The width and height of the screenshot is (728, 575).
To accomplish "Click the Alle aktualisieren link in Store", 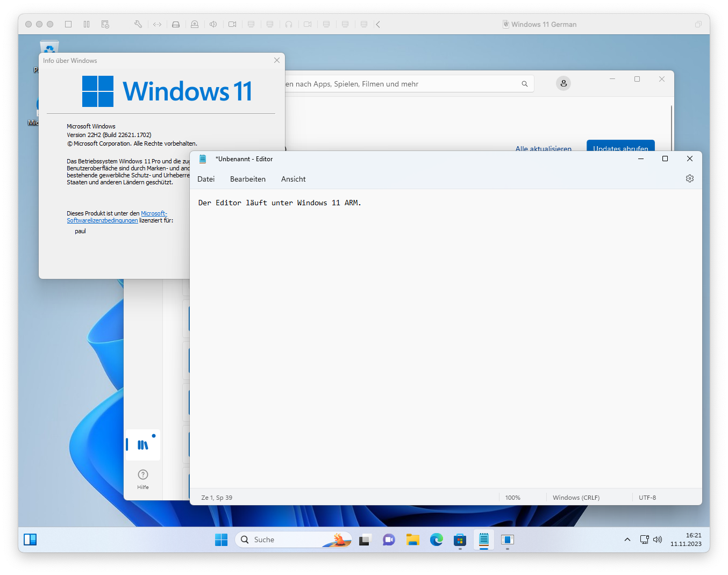I will click(x=544, y=148).
